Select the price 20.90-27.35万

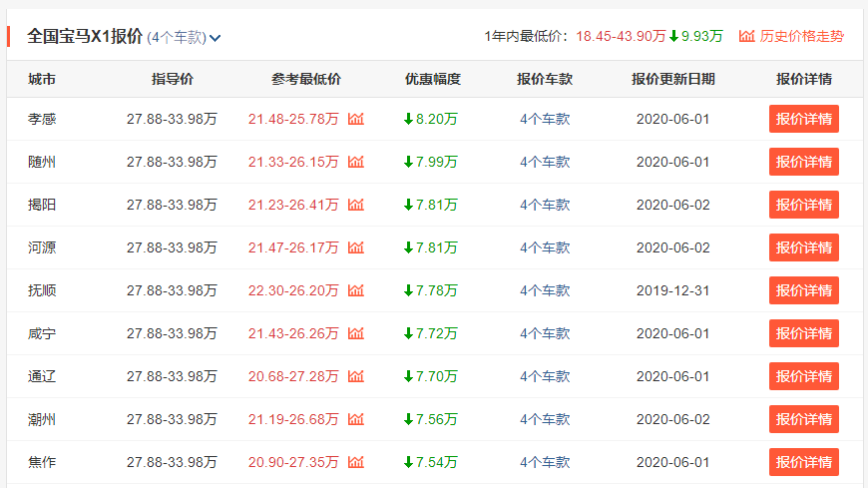[x=293, y=462]
